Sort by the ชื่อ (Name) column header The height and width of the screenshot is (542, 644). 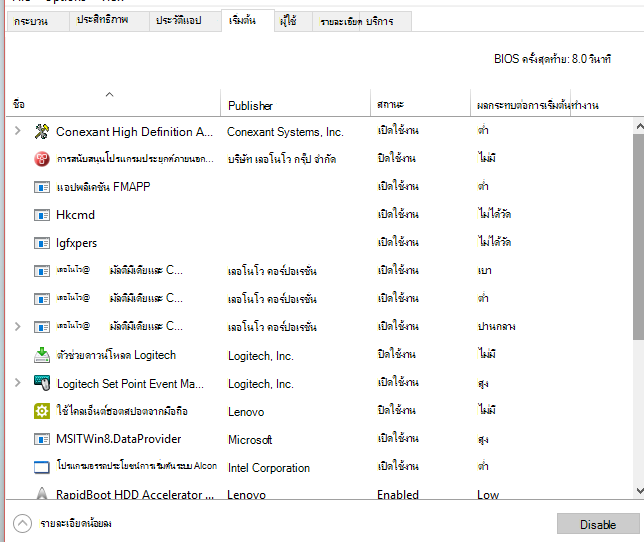coord(113,103)
